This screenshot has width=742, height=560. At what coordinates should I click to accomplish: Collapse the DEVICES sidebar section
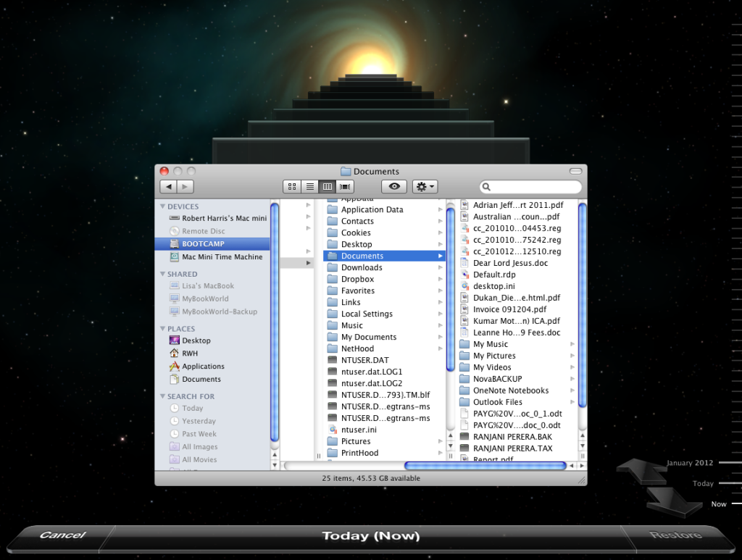[163, 206]
